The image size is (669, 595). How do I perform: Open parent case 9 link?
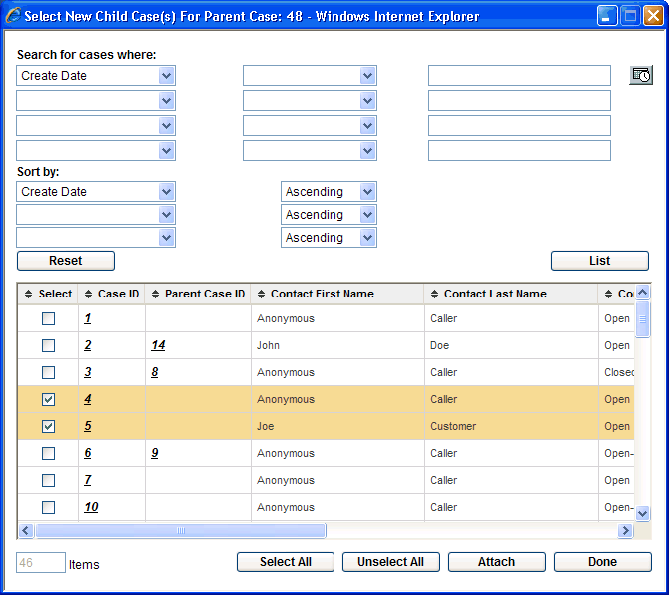[154, 453]
